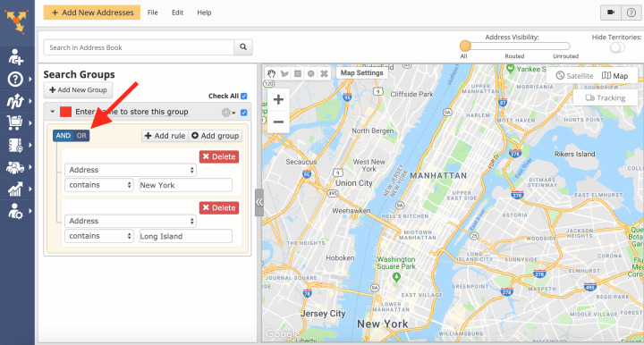Switch to Satellite map view
The image size is (644, 345).
point(574,75)
